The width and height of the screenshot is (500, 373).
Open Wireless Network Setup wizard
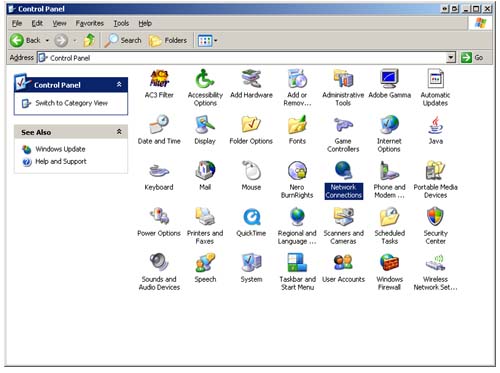[435, 272]
